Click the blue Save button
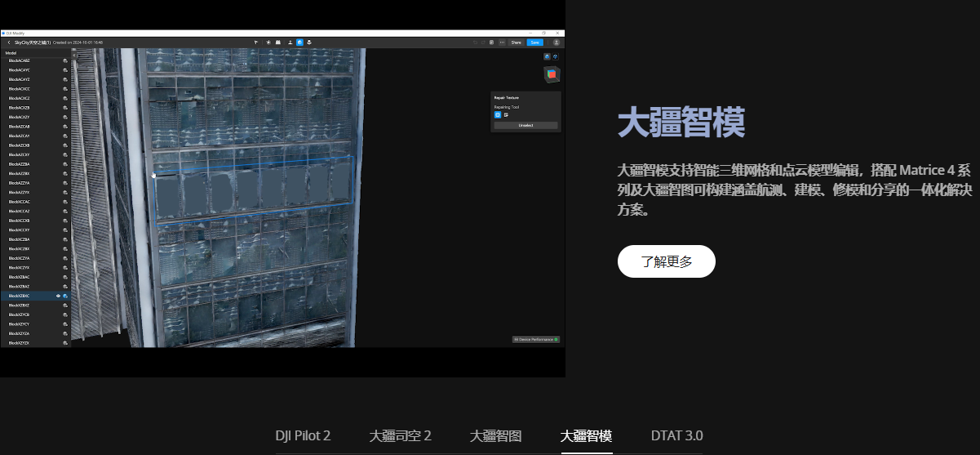 point(534,42)
